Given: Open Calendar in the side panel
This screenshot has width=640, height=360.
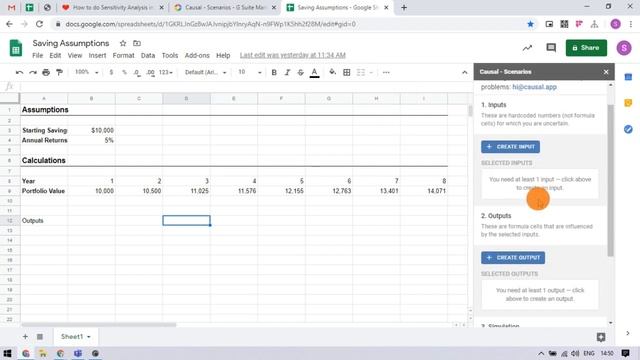Looking at the screenshot, I should tap(628, 77).
